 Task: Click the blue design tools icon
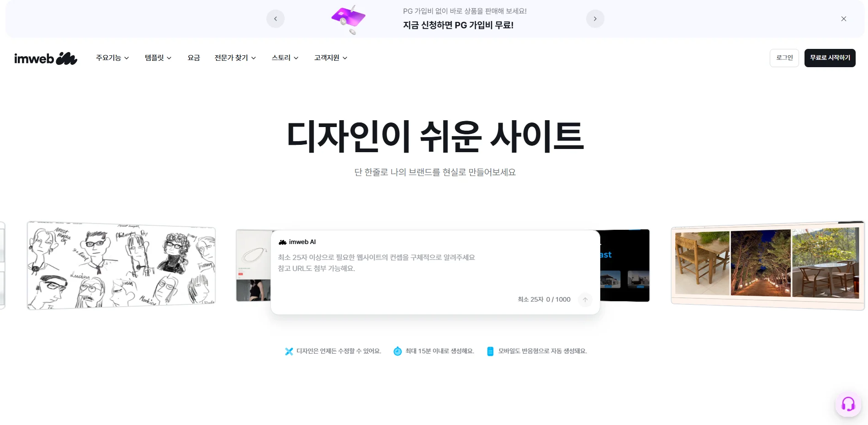(x=289, y=351)
